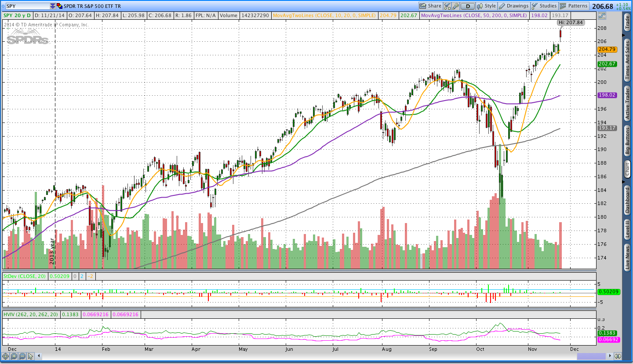Open the Big Buttons tab
The width and height of the screenshot is (633, 364).
[x=627, y=141]
